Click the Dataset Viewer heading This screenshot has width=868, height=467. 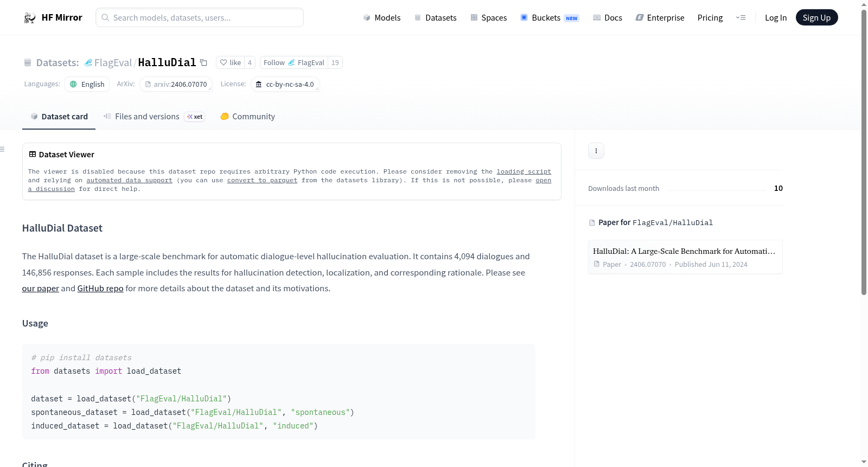tap(66, 155)
